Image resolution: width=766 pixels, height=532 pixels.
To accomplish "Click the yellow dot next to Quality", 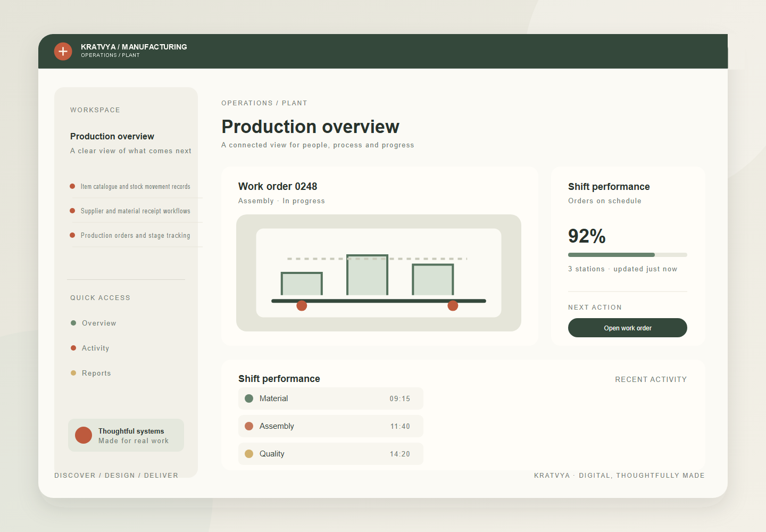I will coord(249,454).
